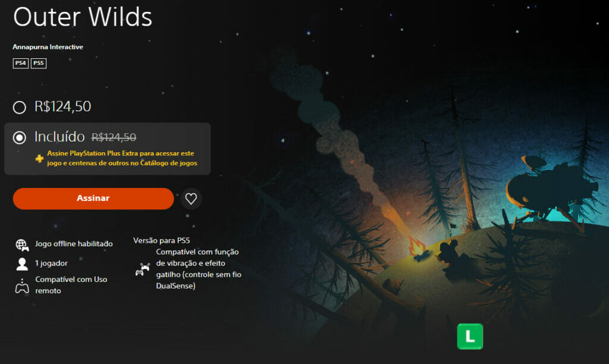Click the campfire in the artwork

click(417, 248)
